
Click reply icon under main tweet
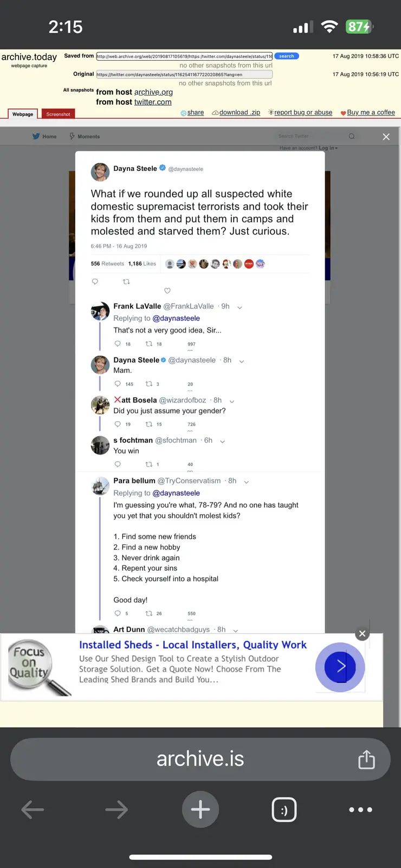pyautogui.click(x=95, y=282)
